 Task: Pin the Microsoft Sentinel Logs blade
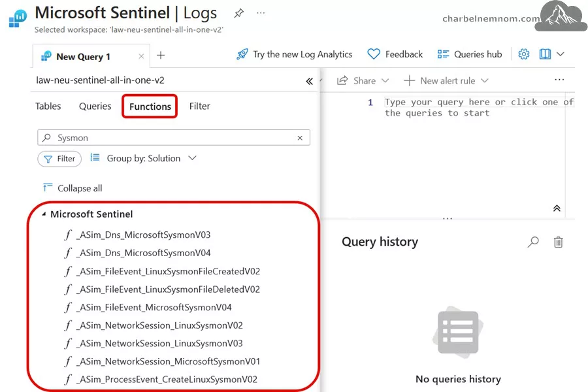pyautogui.click(x=239, y=14)
